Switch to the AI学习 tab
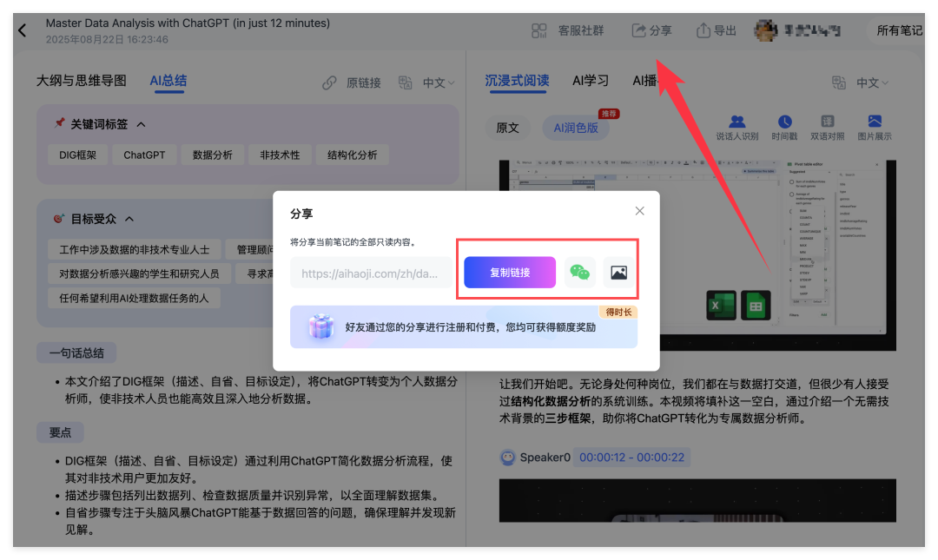This screenshot has height=560, width=938. pos(591,81)
